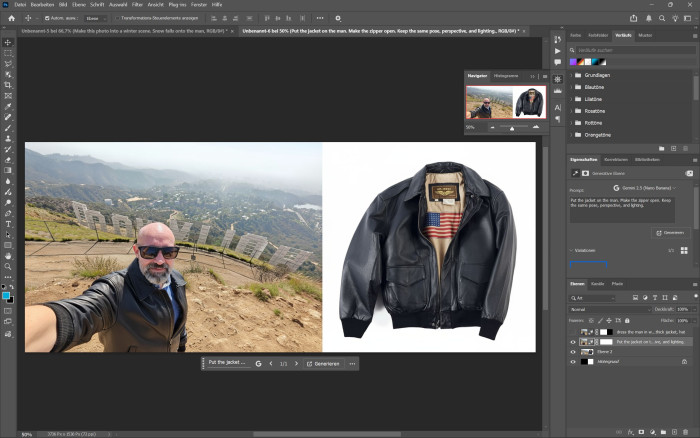The width and height of the screenshot is (700, 438).
Task: Click Generieren in the contextual task bar
Action: [x=324, y=363]
